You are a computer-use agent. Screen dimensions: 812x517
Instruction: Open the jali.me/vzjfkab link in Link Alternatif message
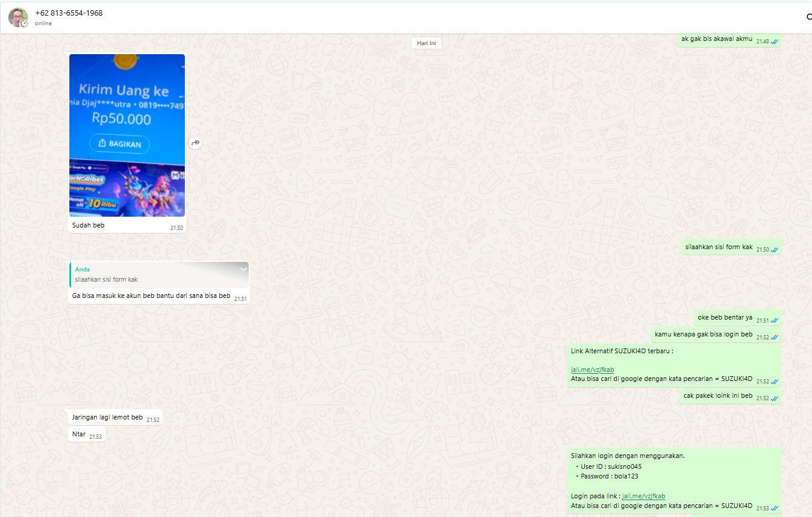tap(593, 370)
